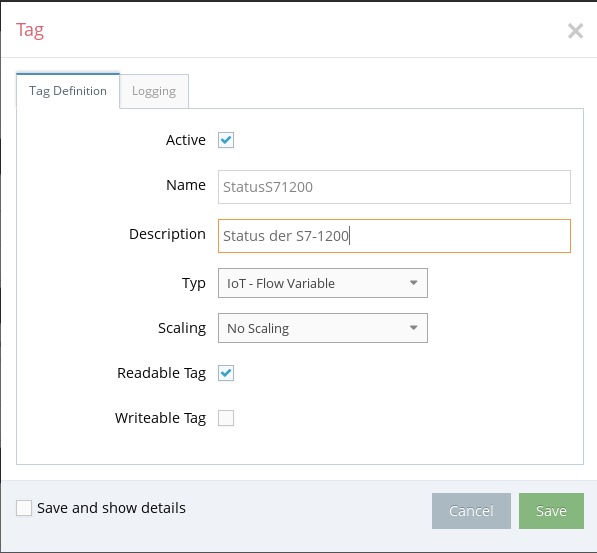597x553 pixels.
Task: Enable the Writeable Tag checkbox
Action: tap(226, 418)
